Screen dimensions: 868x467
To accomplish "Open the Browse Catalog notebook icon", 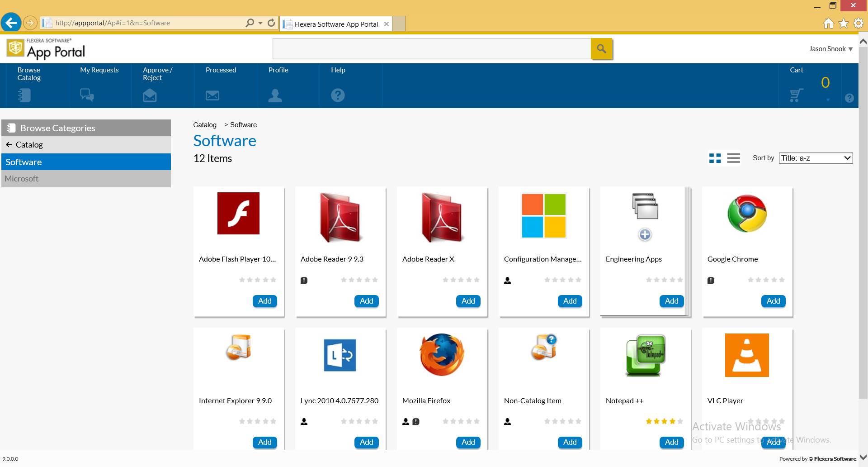I will tap(24, 95).
